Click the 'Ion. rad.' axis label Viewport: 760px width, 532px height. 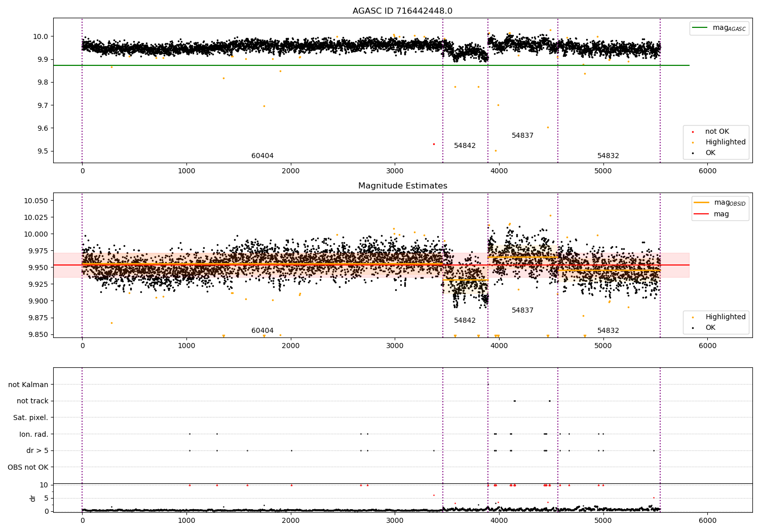click(34, 435)
